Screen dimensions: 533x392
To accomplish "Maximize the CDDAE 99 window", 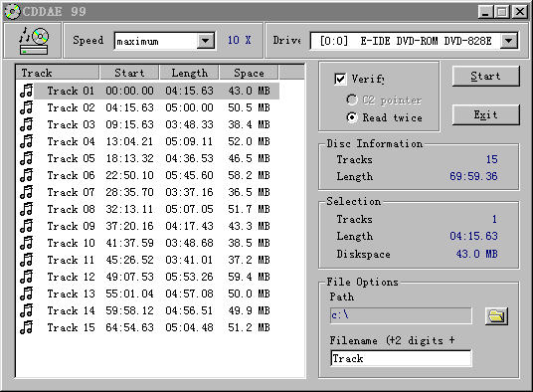I will tap(502, 12).
